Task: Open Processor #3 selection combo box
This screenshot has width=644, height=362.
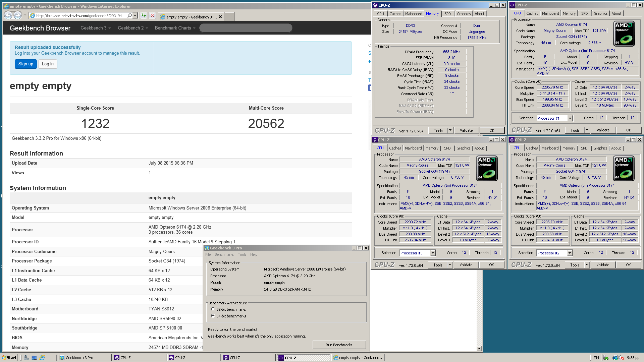Action: tap(433, 253)
